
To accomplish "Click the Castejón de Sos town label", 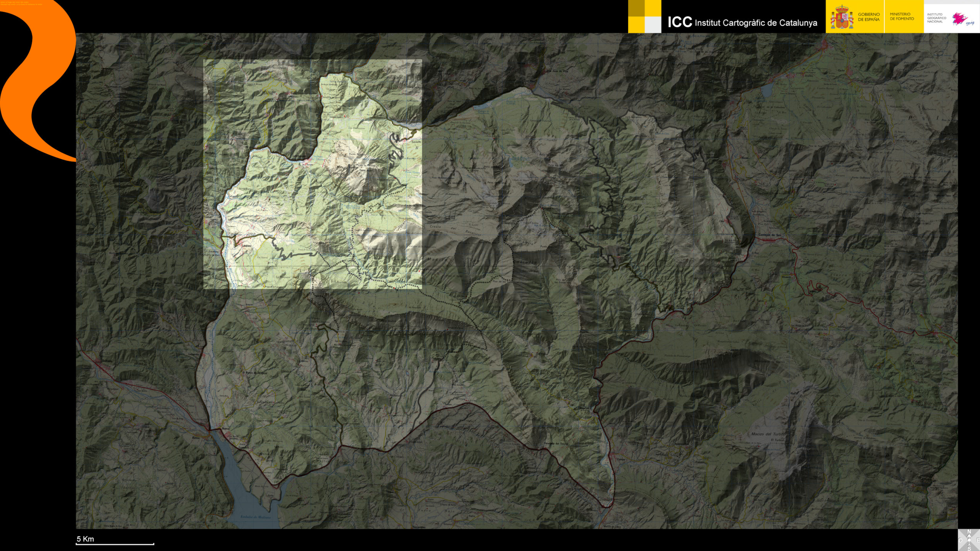I will coord(770,235).
